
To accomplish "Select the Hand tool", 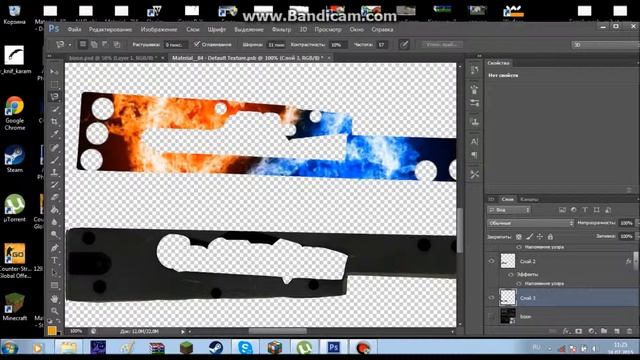I will (x=54, y=299).
